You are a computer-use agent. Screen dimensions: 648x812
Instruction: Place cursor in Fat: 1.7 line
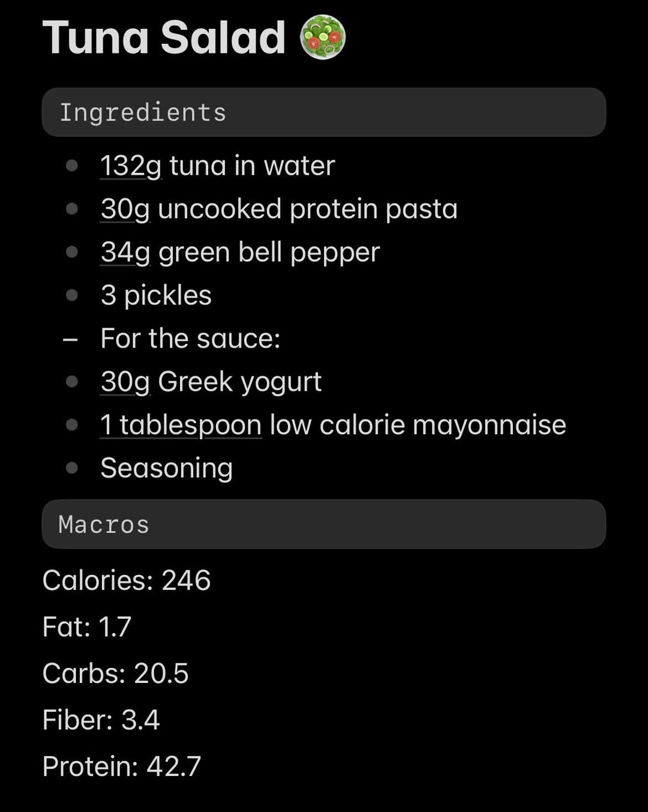point(86,627)
